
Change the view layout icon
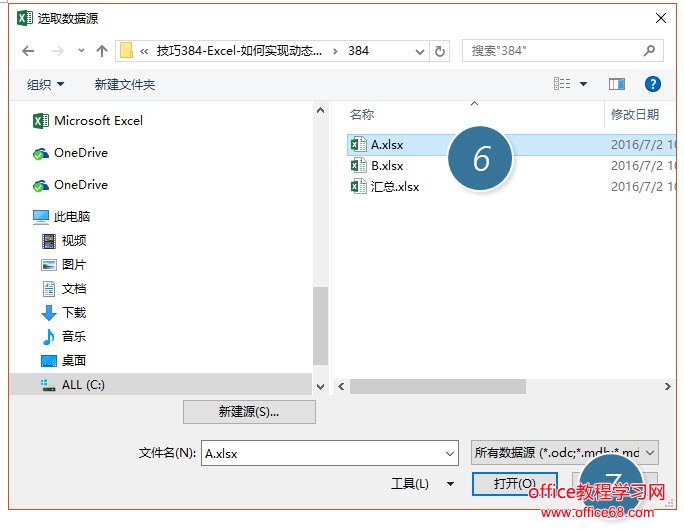(x=562, y=83)
